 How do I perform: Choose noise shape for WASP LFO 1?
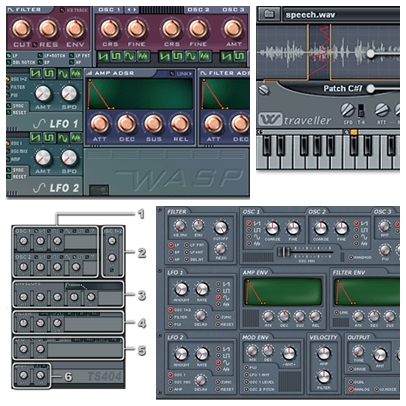[x=76, y=73]
